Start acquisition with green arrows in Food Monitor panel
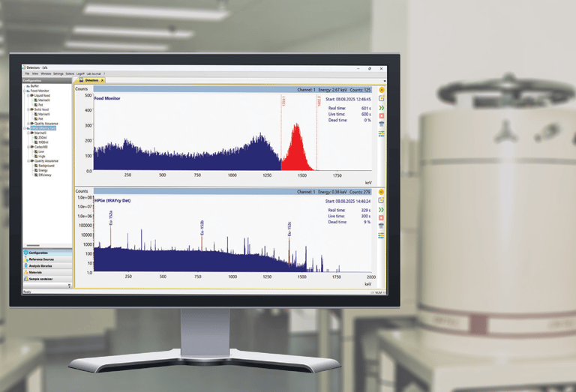The height and width of the screenshot is (392, 576). coord(381,107)
